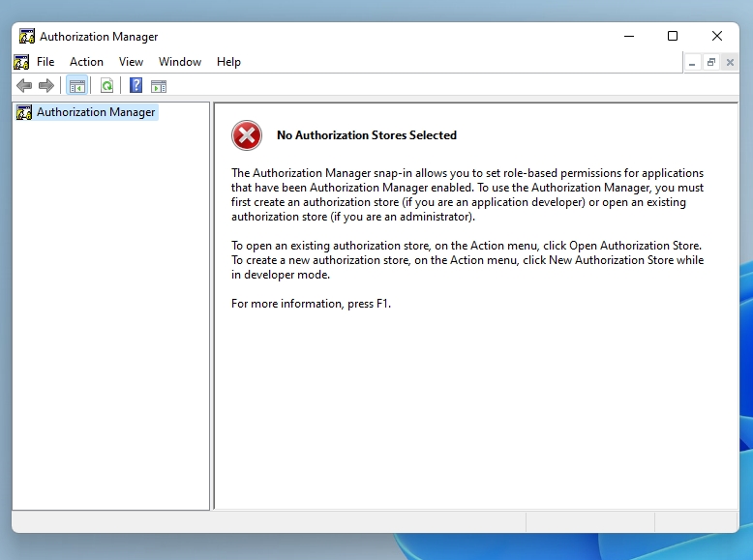This screenshot has height=560, width=753.
Task: Open the Help menu
Action: coord(228,62)
